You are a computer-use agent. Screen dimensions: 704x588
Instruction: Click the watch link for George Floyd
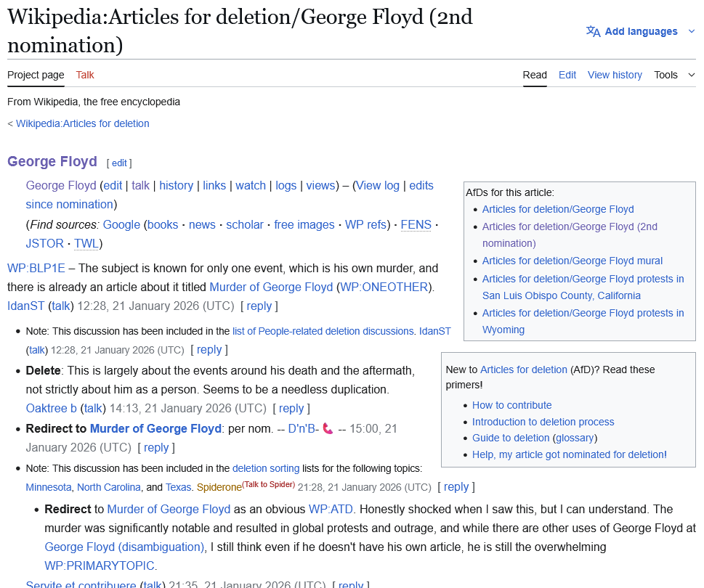click(x=251, y=186)
